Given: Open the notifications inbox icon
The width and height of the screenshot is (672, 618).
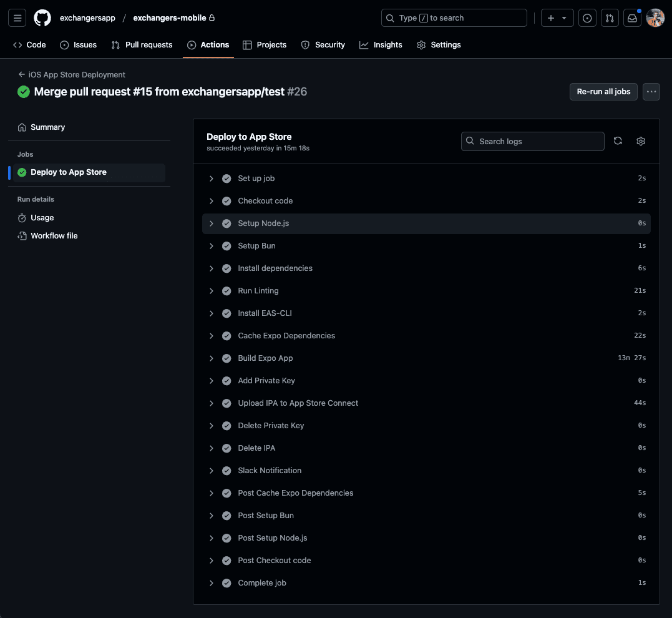Looking at the screenshot, I should click(x=632, y=18).
